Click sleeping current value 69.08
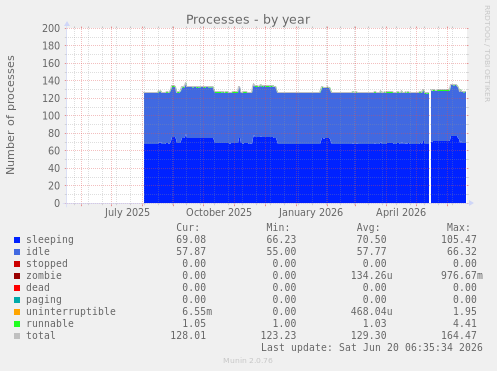This screenshot has height=371, width=497. pyautogui.click(x=191, y=240)
